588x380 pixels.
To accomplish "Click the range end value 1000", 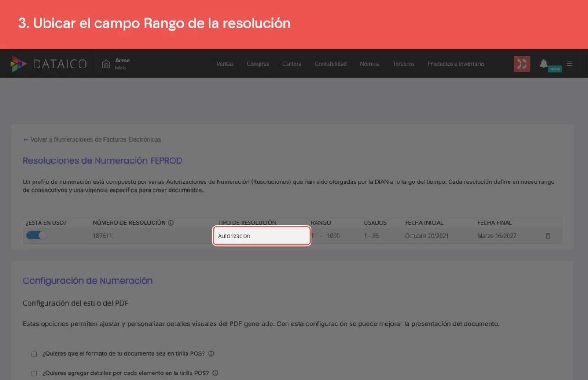I will [x=333, y=236].
